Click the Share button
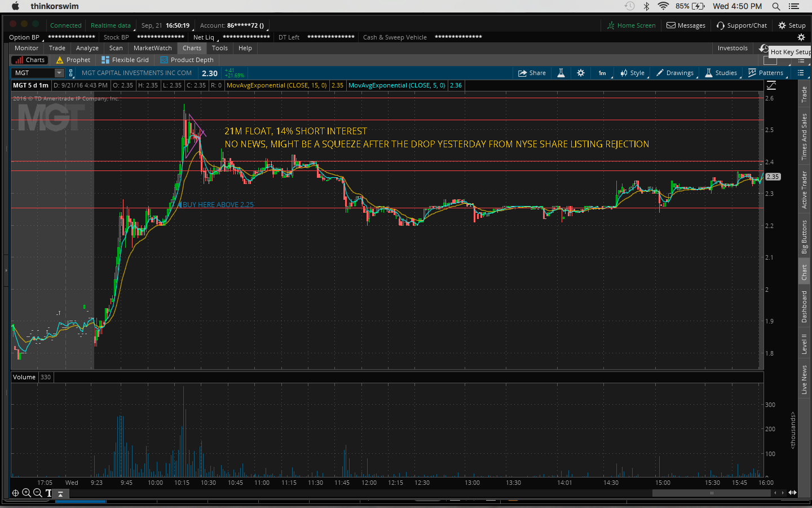 click(x=532, y=73)
